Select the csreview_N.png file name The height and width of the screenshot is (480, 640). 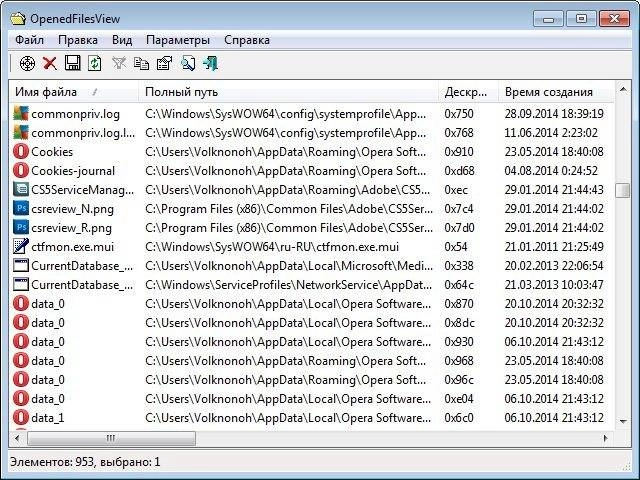tap(72, 209)
